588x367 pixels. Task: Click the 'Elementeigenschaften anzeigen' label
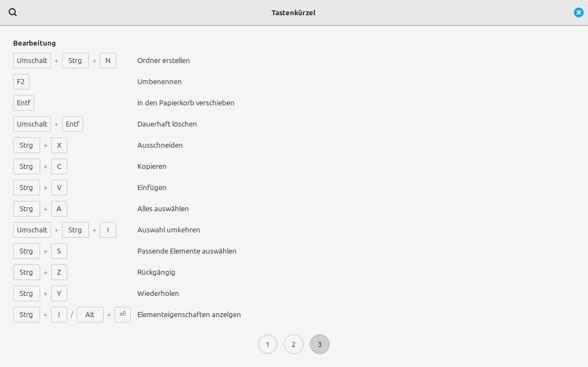(189, 315)
